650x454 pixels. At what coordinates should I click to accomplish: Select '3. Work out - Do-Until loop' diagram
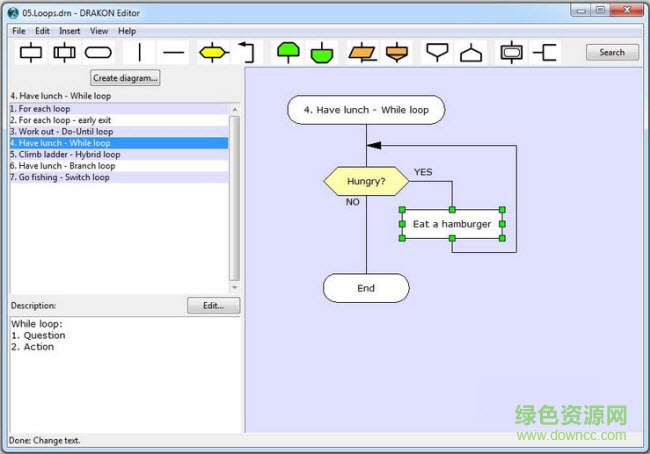[61, 132]
